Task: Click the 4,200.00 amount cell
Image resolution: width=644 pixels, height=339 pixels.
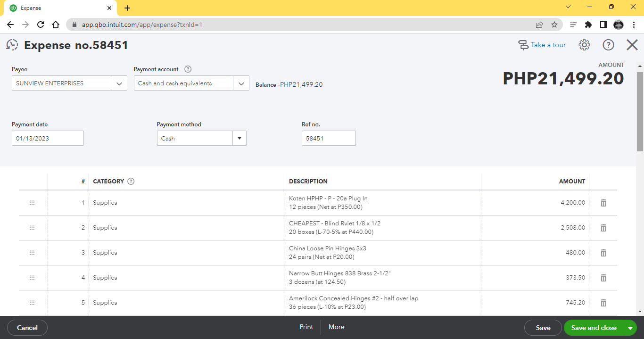Action: [x=535, y=203]
